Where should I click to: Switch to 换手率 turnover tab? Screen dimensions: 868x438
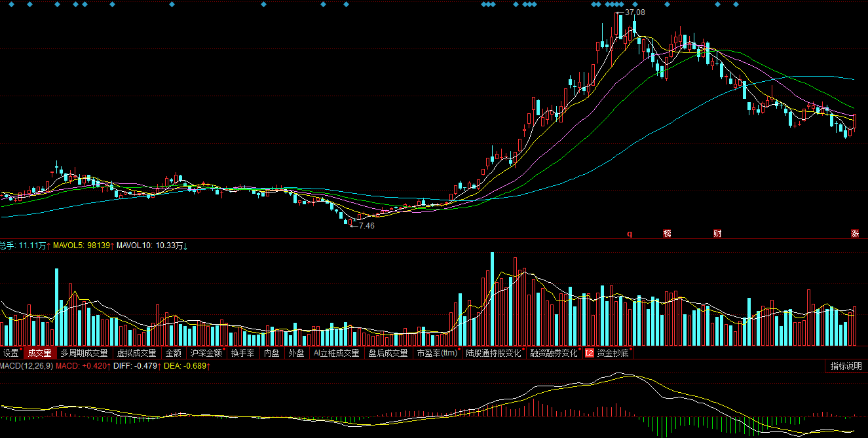click(242, 353)
